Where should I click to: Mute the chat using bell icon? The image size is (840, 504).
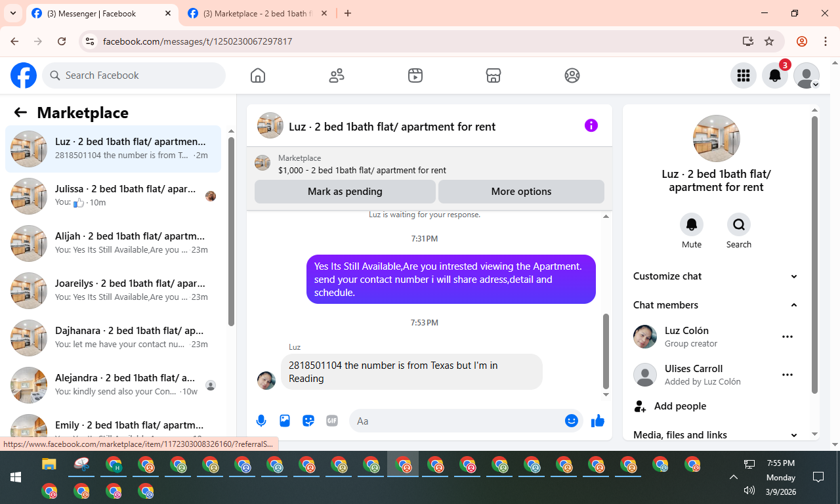[692, 224]
